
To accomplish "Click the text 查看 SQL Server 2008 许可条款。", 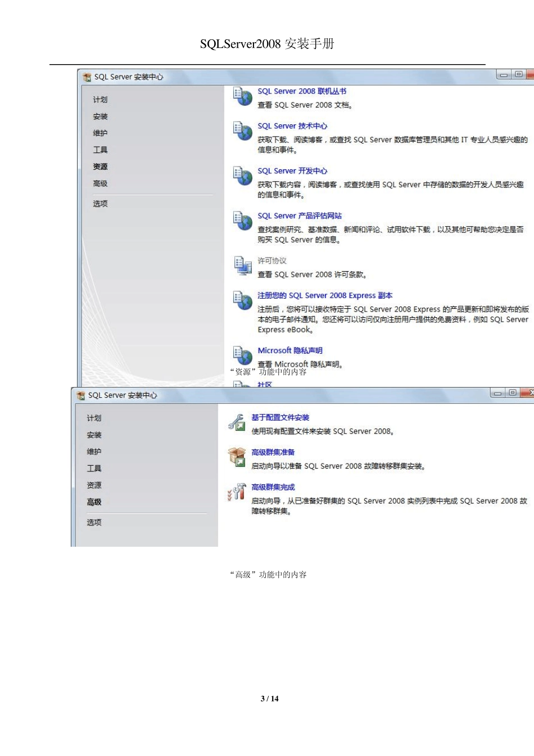I will [313, 275].
